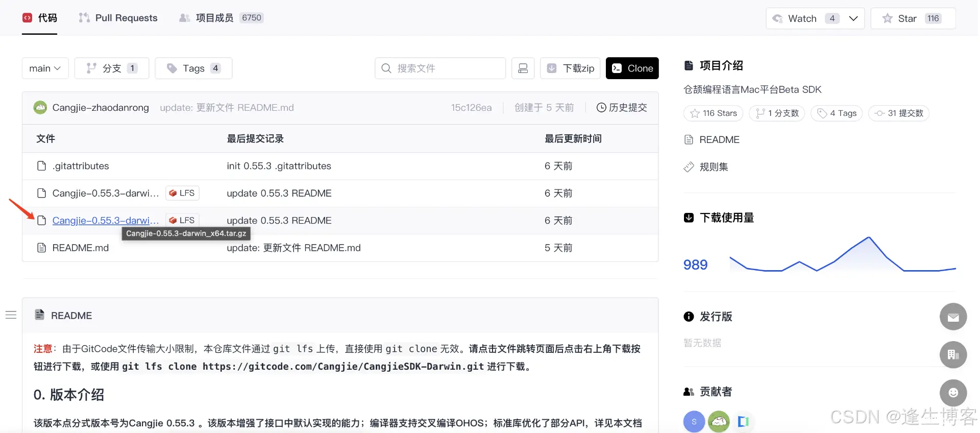Click the layout view icon beside search
This screenshot has width=980, height=433.
pos(523,68)
